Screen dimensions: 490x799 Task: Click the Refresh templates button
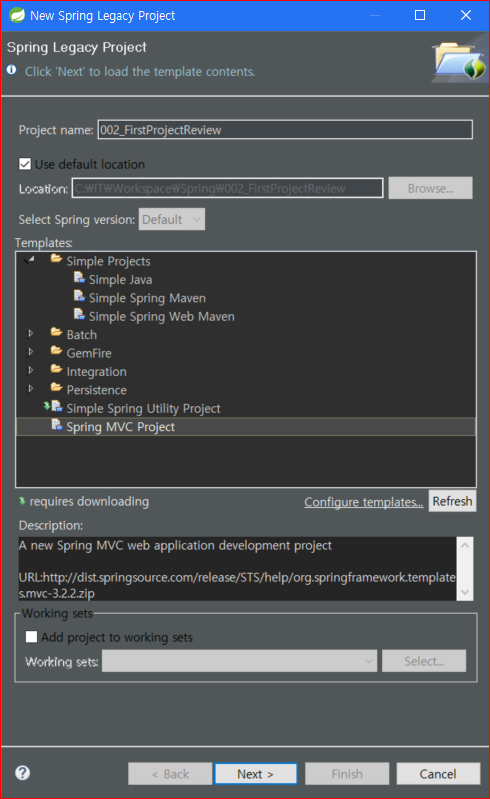tap(452, 501)
